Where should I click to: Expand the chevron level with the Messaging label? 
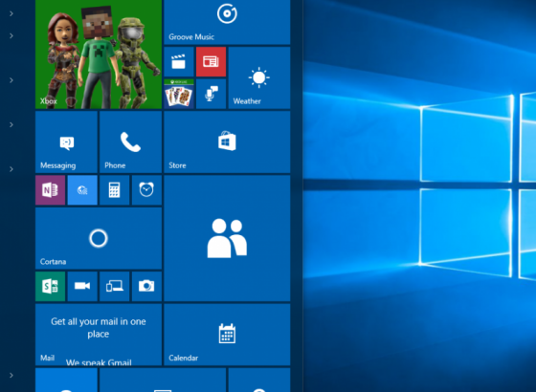(x=11, y=169)
